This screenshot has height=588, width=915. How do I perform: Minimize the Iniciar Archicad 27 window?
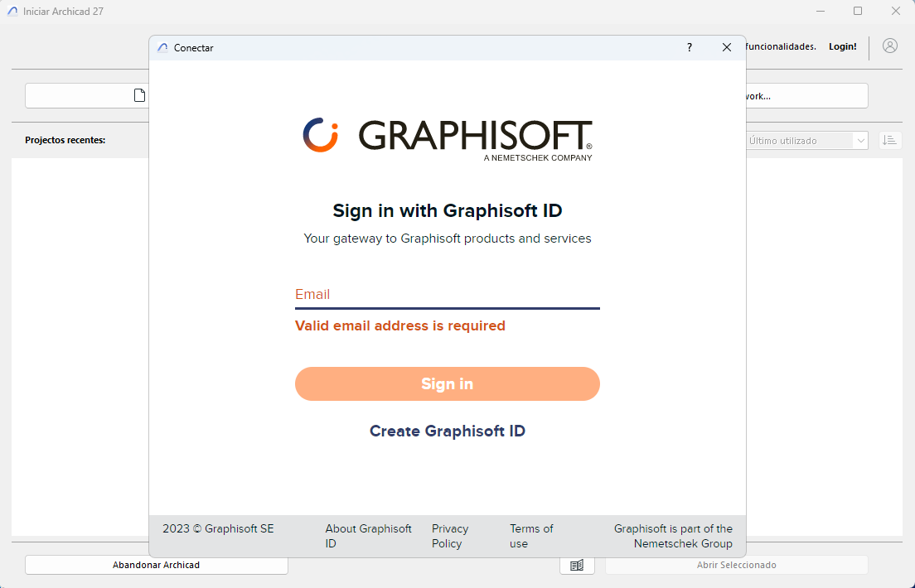coord(821,11)
